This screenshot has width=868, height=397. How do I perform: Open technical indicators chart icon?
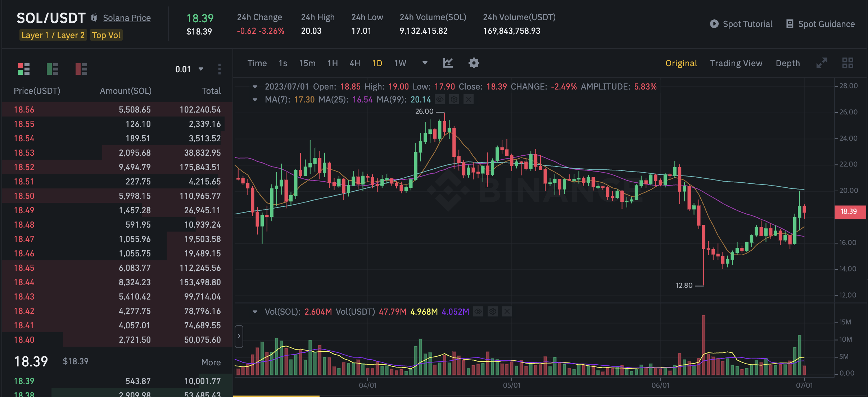coord(448,63)
